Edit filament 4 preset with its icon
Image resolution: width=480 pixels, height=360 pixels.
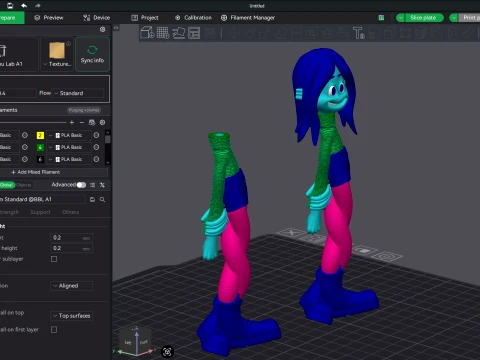click(x=96, y=147)
